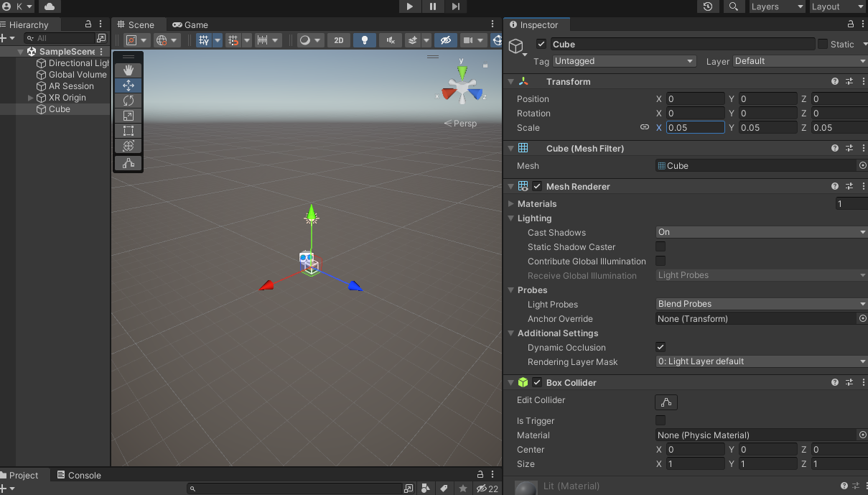
Task: Open the cloud services icon
Action: (x=50, y=6)
